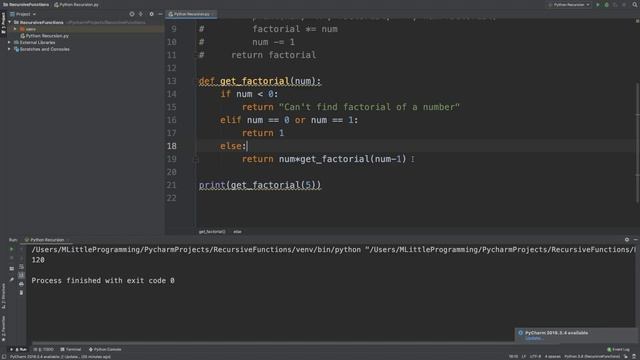
Task: Open Project panel settings gear
Action: (151, 14)
